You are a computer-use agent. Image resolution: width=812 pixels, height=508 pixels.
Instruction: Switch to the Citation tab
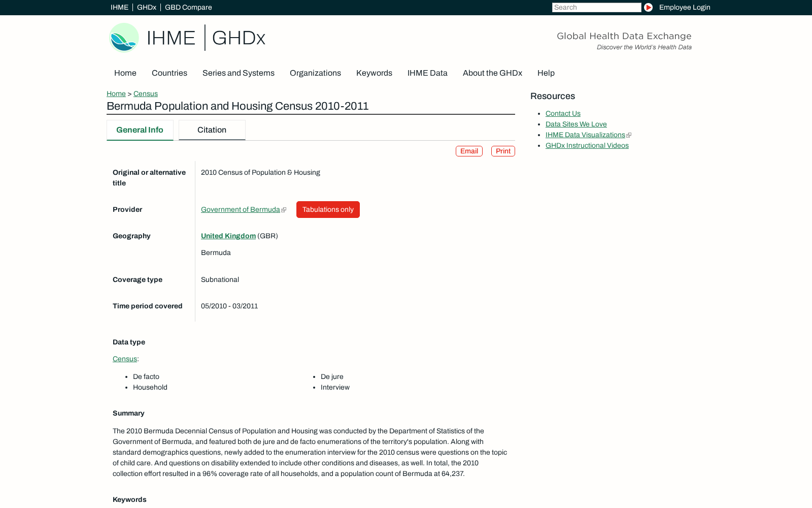point(212,130)
